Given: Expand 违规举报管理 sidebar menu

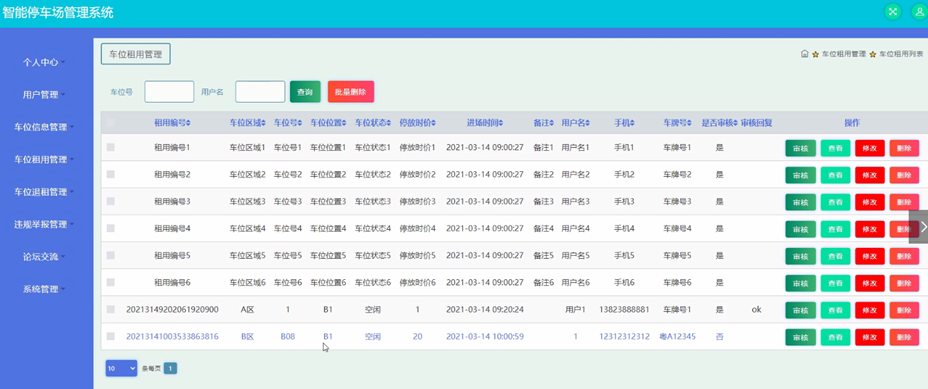Looking at the screenshot, I should click(x=44, y=224).
